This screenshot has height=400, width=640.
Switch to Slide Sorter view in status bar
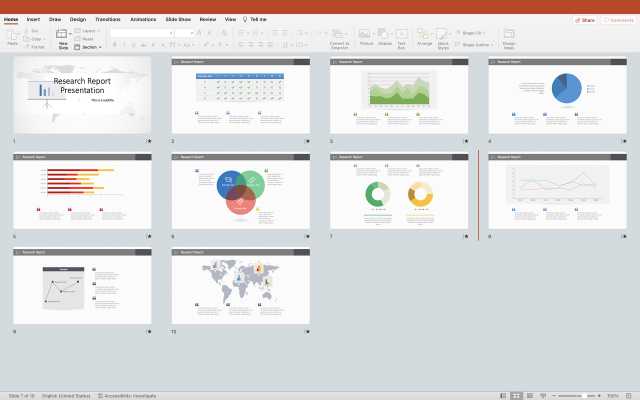[x=515, y=395]
